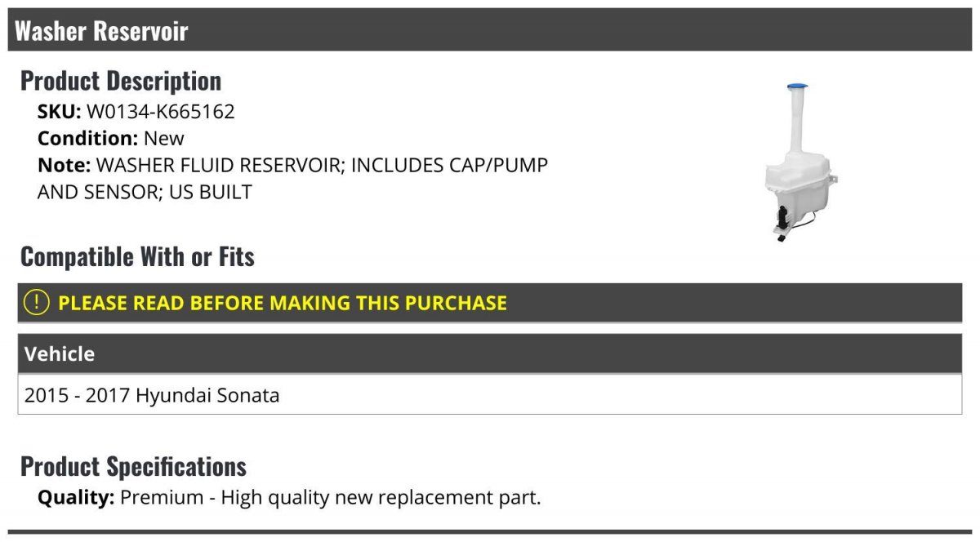Select the Washer Reservoir title bar
Image resolution: width=980 pixels, height=542 pixels.
(490, 30)
